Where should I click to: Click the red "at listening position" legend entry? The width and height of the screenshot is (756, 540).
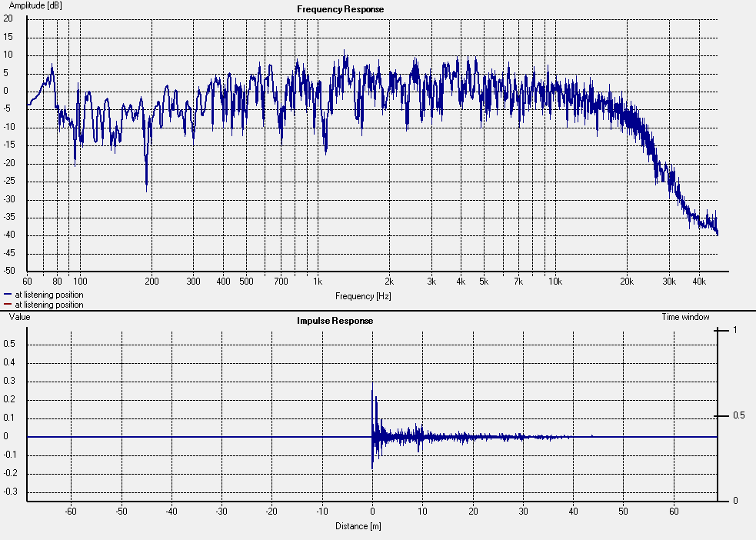click(43, 305)
